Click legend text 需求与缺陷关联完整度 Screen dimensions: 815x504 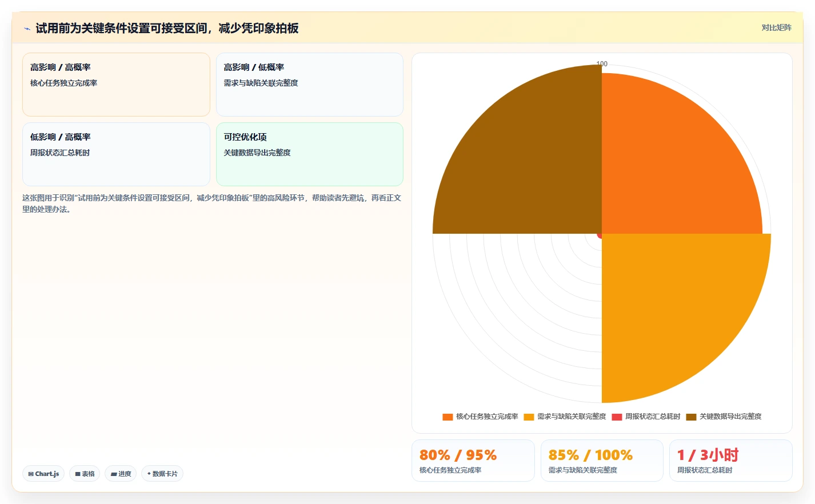(x=572, y=417)
